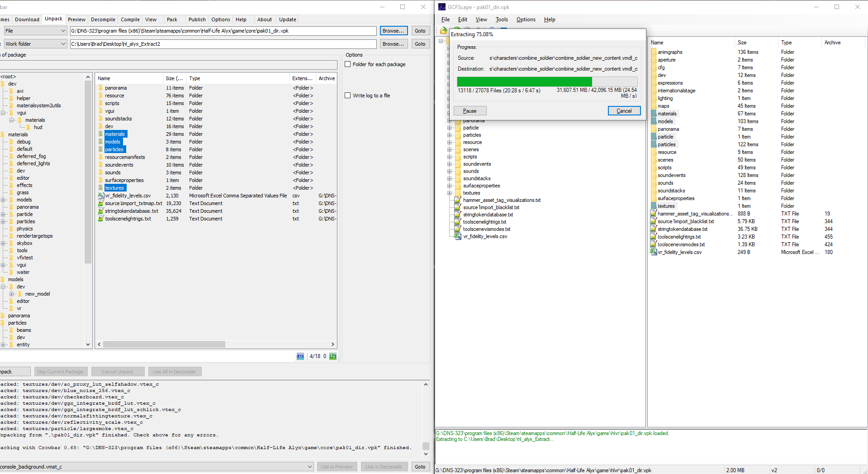Click Goto beside the hl_alyx_Extract2 output path
Screen dimensions: 868x474
click(420, 44)
